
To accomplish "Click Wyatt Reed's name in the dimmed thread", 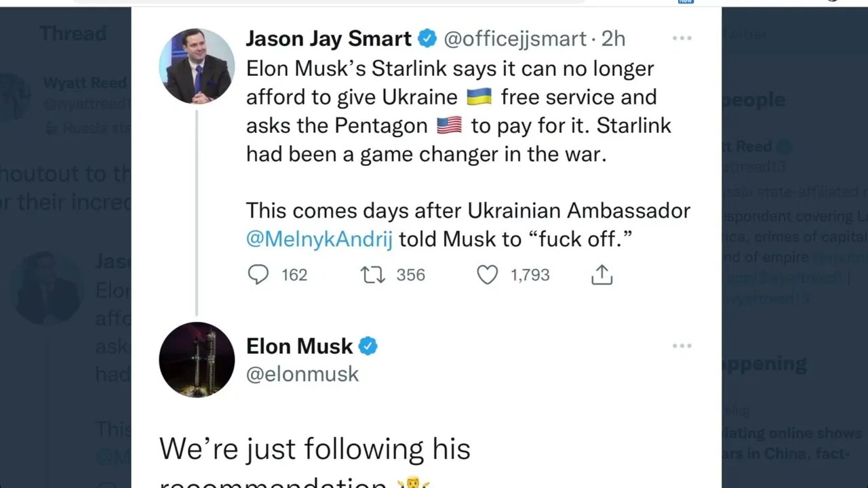I will [85, 83].
